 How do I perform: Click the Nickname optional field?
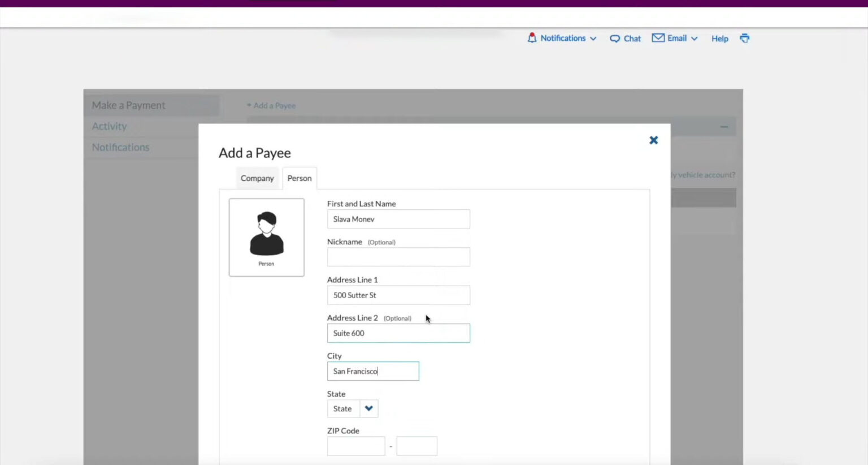click(398, 257)
